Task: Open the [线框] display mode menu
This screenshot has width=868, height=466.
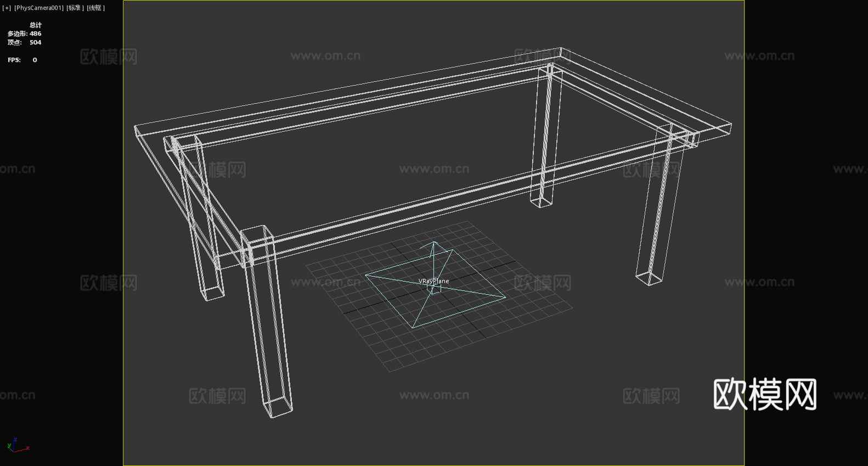Action: (95, 8)
